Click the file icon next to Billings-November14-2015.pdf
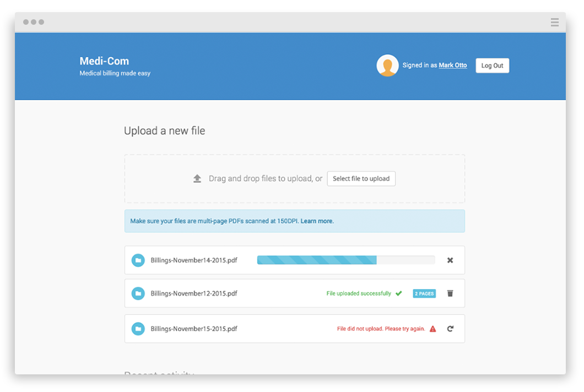The image size is (584, 392). pyautogui.click(x=138, y=260)
